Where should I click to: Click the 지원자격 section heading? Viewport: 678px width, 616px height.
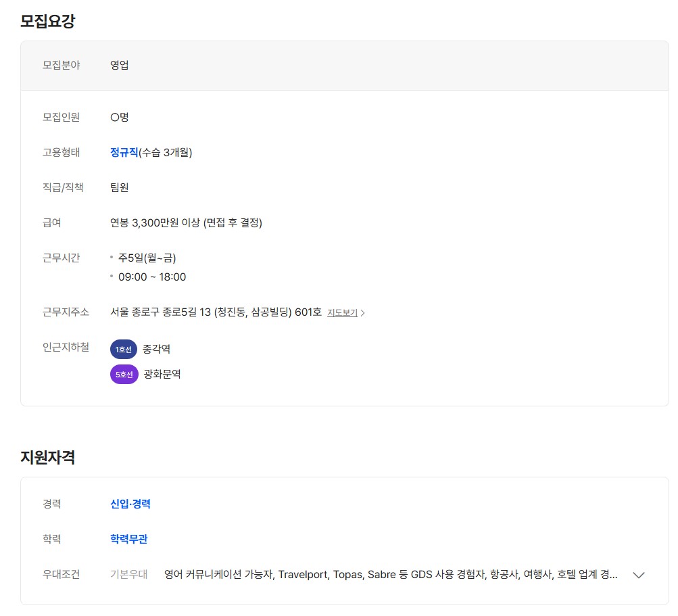(47, 457)
